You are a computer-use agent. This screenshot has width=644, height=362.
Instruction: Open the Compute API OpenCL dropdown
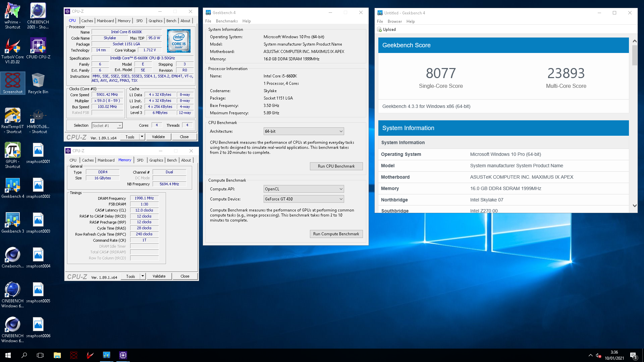pyautogui.click(x=304, y=189)
